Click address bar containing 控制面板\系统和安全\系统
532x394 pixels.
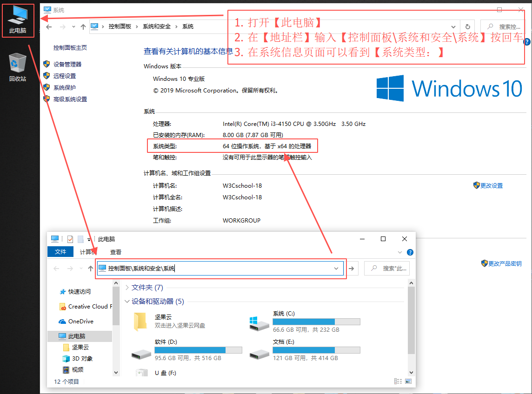click(x=220, y=268)
